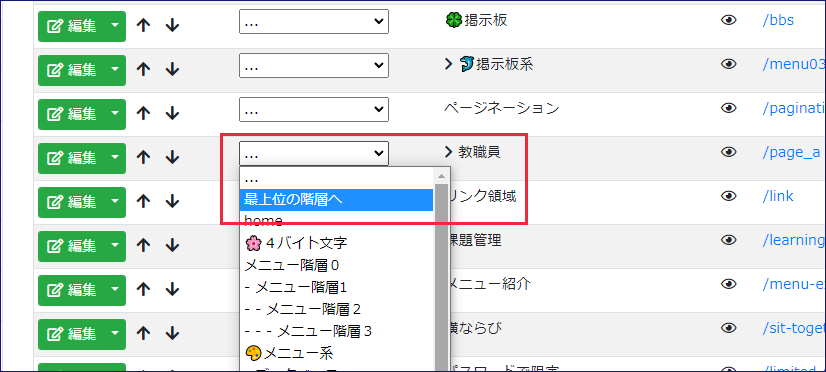Screen dimensions: 826x372
Task: Toggle visibility eye in the 横ならび row
Action: click(x=729, y=328)
